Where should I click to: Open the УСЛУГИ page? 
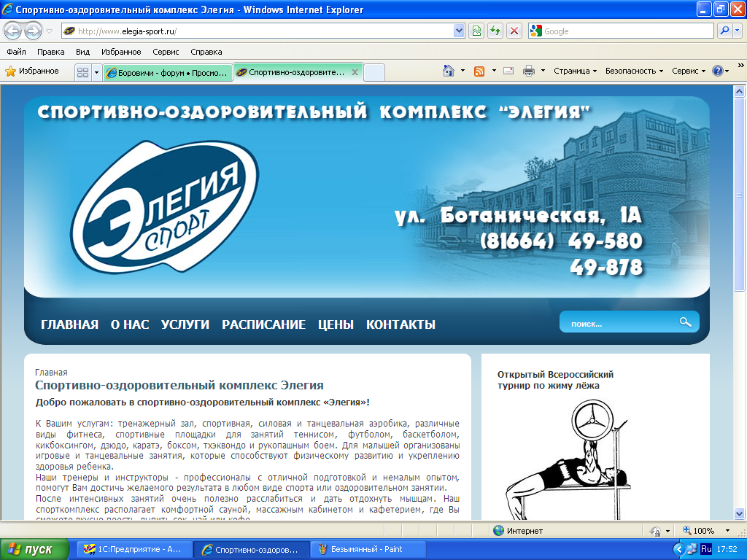185,324
